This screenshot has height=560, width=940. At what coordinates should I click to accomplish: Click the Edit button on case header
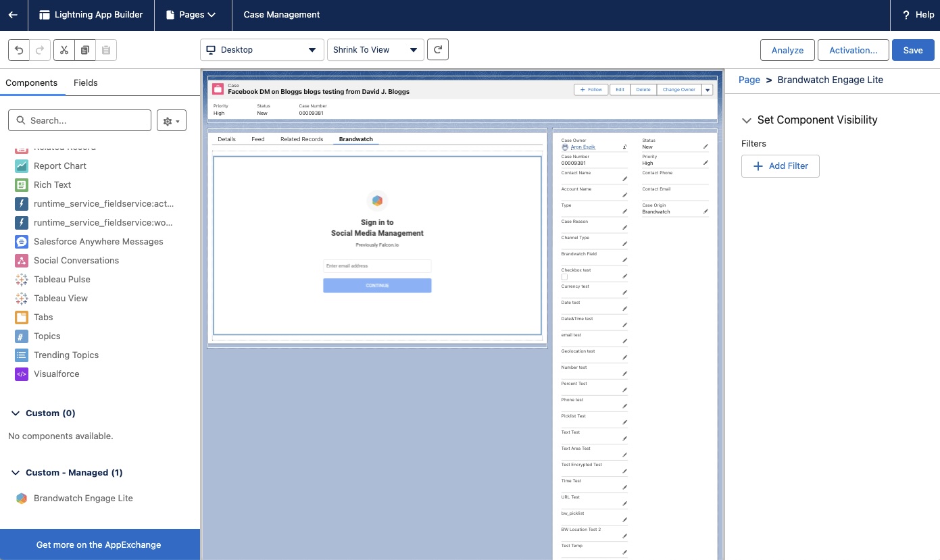pyautogui.click(x=620, y=90)
